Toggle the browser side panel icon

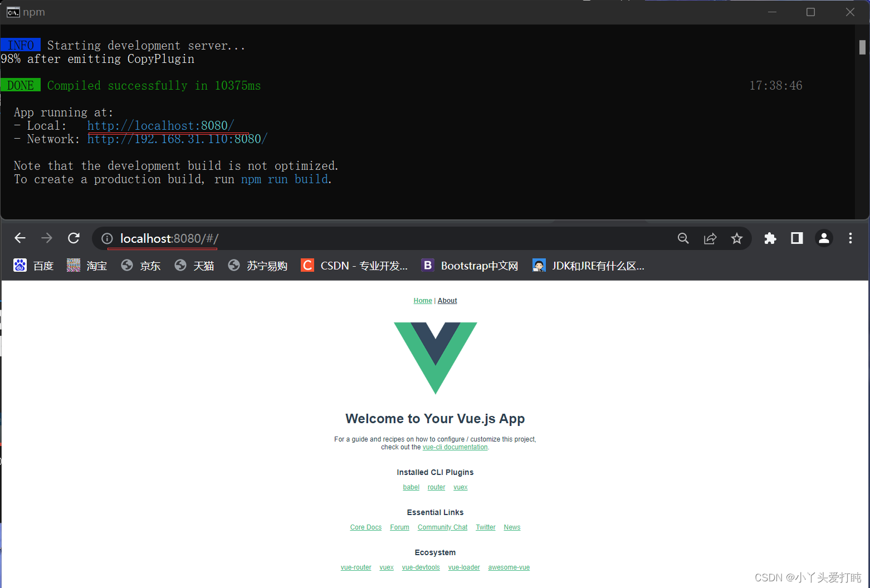pyautogui.click(x=797, y=238)
